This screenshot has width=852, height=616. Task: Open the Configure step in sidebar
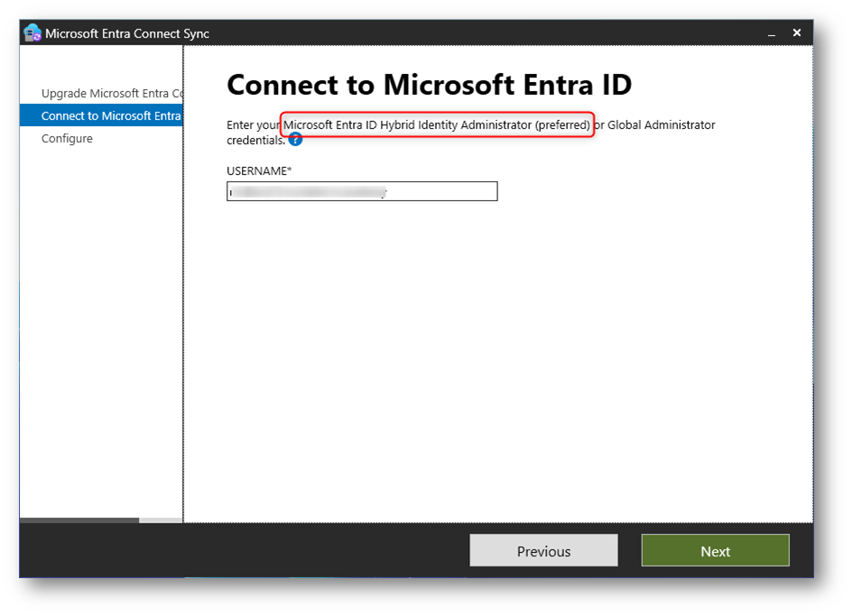tap(67, 139)
